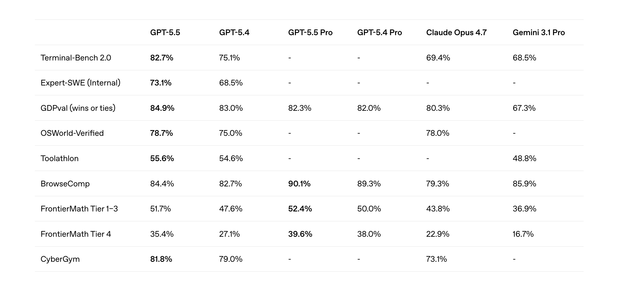
Task: Click the Terminal-Bench 2.0 row label
Action: [76, 58]
